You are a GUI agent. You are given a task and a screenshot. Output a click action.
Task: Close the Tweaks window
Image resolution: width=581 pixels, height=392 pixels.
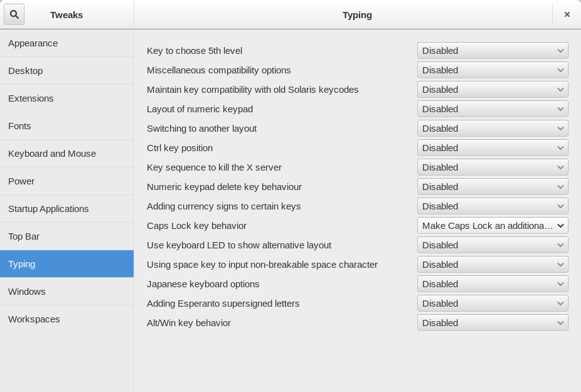(x=567, y=14)
